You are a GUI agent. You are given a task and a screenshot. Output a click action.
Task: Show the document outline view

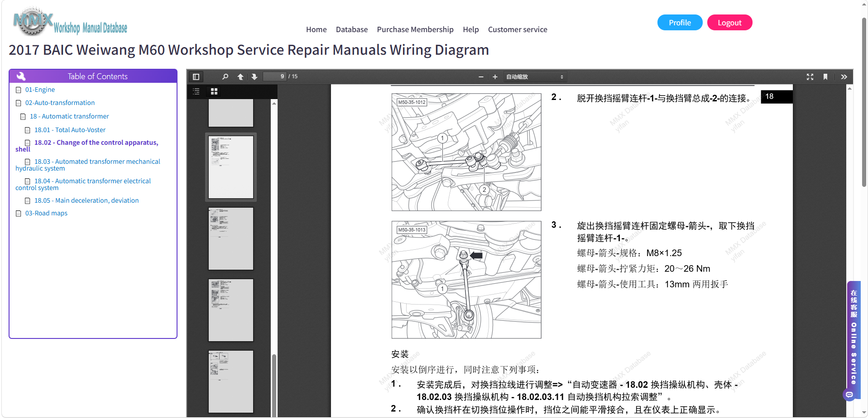point(196,91)
